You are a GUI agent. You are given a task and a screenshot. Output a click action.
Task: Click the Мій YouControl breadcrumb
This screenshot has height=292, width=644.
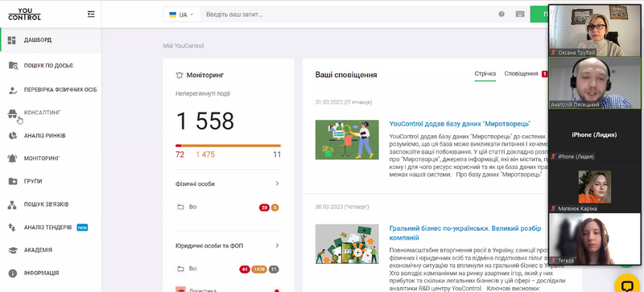184,46
